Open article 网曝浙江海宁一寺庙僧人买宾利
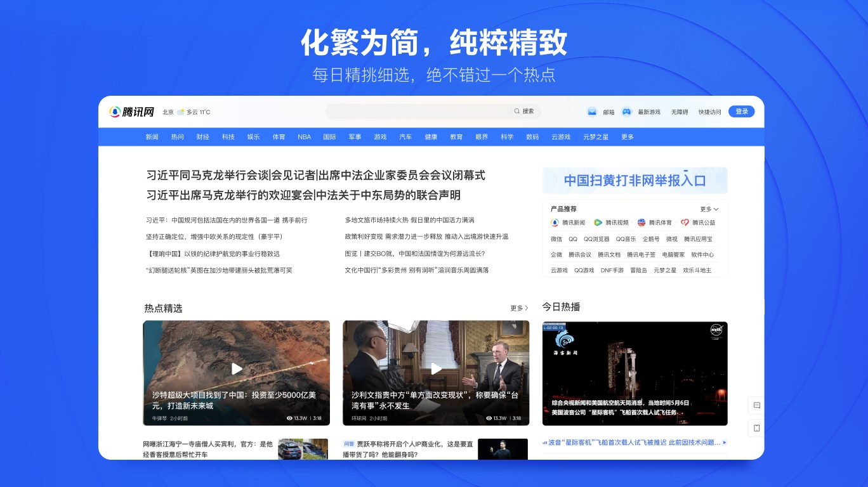Viewport: 868px width, 487px height. [207, 450]
